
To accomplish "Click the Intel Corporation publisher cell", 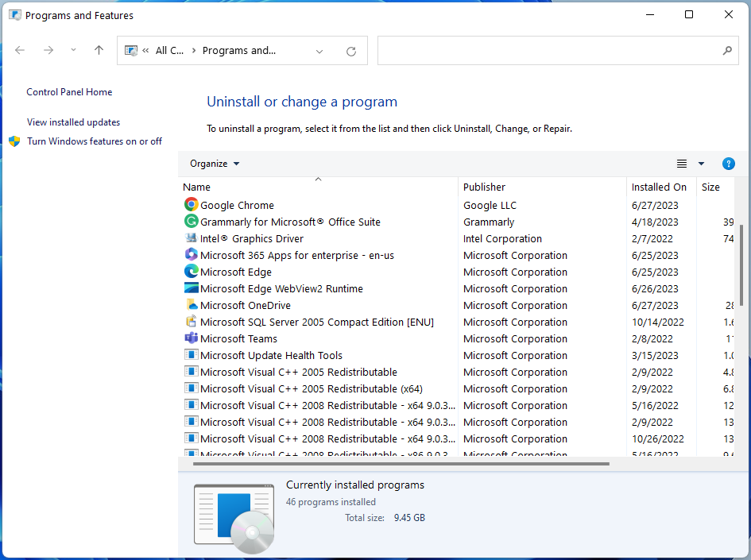I will point(502,238).
